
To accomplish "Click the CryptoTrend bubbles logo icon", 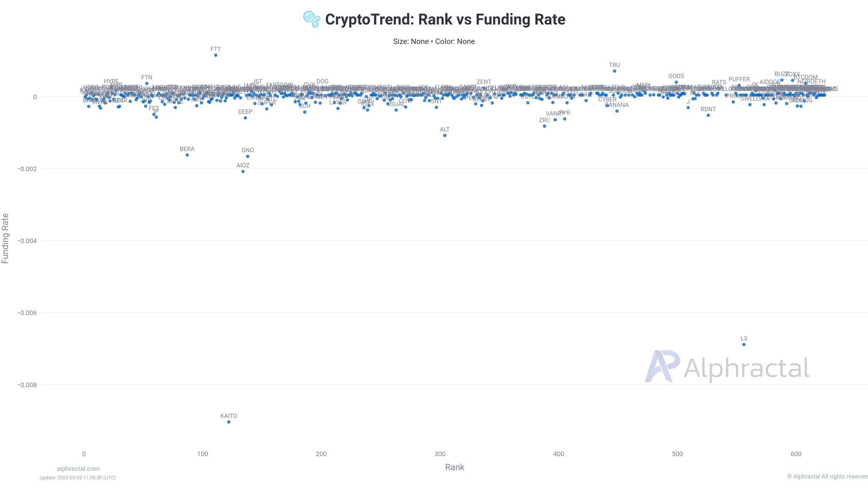I will point(312,19).
